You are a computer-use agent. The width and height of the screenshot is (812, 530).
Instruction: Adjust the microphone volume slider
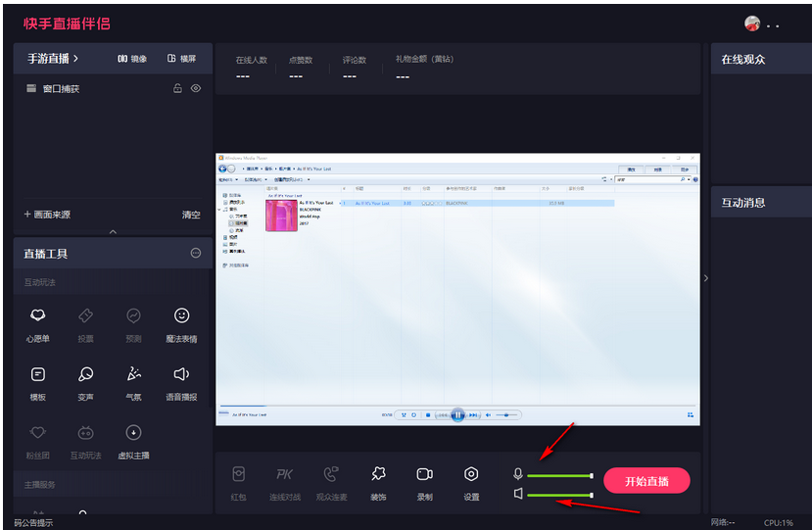click(x=560, y=475)
